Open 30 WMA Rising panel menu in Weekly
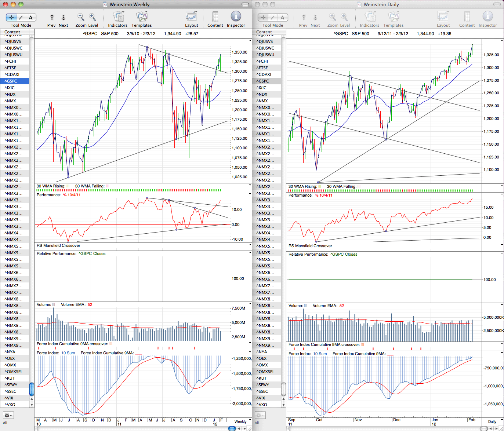This screenshot has height=431, width=504. pyautogui.click(x=250, y=185)
